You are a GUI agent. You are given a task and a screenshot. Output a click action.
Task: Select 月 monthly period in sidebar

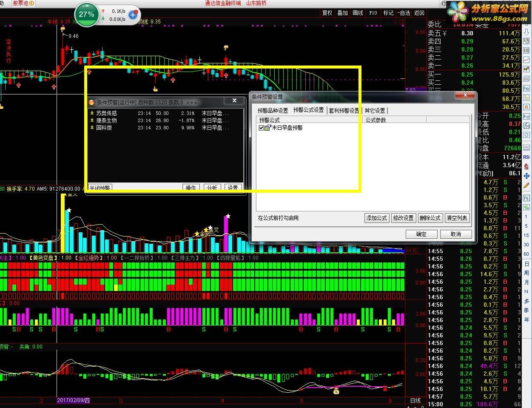[x=526, y=282]
